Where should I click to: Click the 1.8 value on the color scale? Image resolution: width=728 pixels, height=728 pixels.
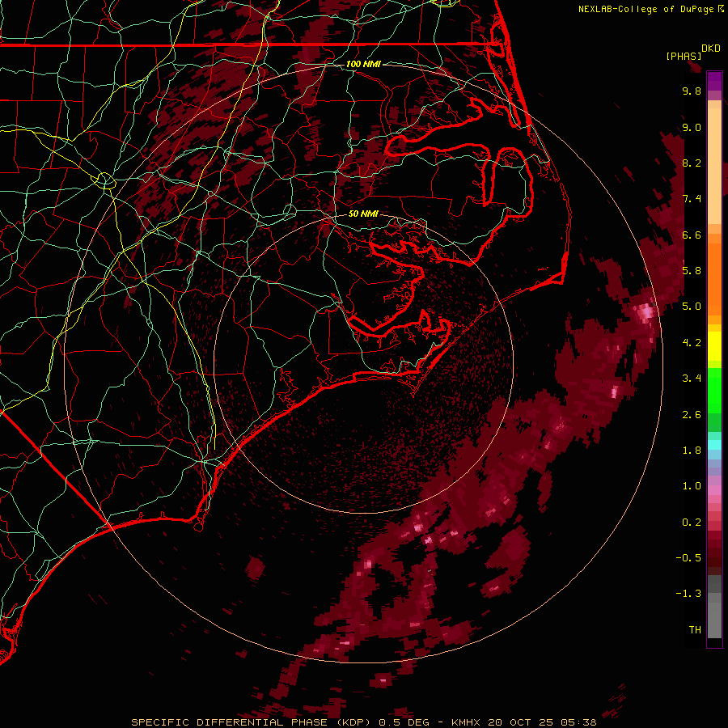tap(692, 451)
